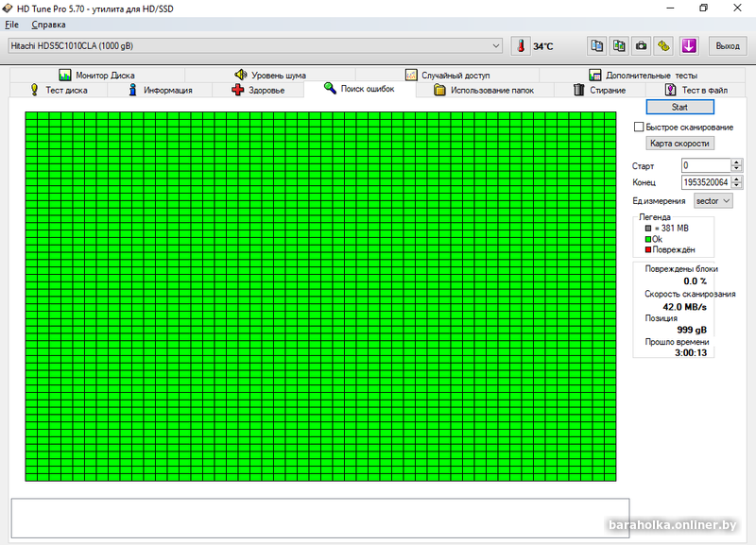
Task: Enable the Быстрое сканирование checkbox
Action: (639, 127)
